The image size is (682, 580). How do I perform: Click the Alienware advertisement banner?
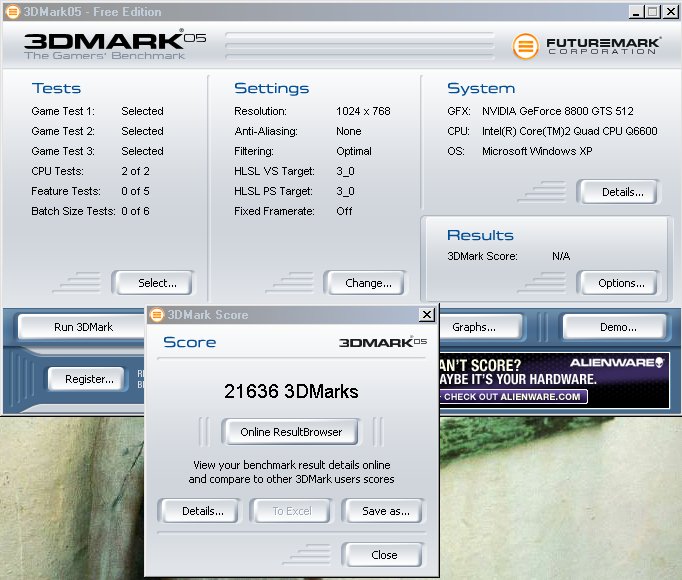tap(554, 380)
